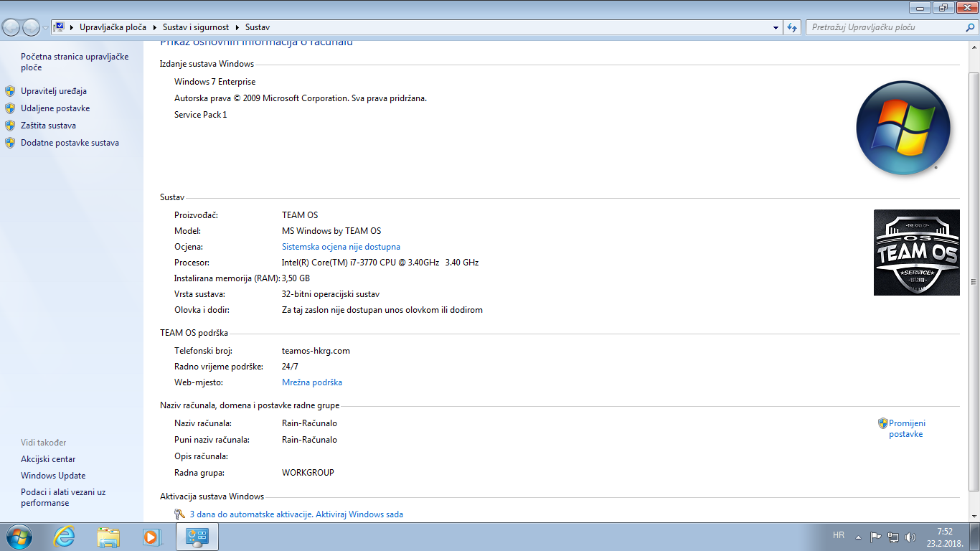Select the Service Pack 1 text
The height and width of the screenshot is (551, 980).
point(200,115)
